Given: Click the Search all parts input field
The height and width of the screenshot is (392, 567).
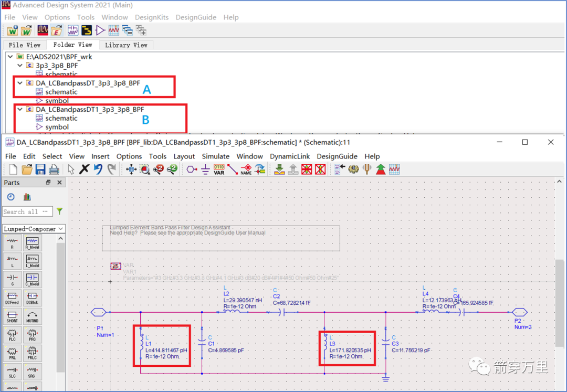Looking at the screenshot, I should pyautogui.click(x=27, y=211).
